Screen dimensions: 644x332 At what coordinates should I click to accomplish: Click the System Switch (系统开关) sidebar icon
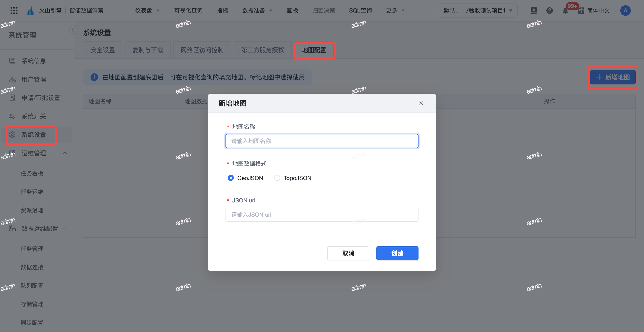[x=12, y=116]
